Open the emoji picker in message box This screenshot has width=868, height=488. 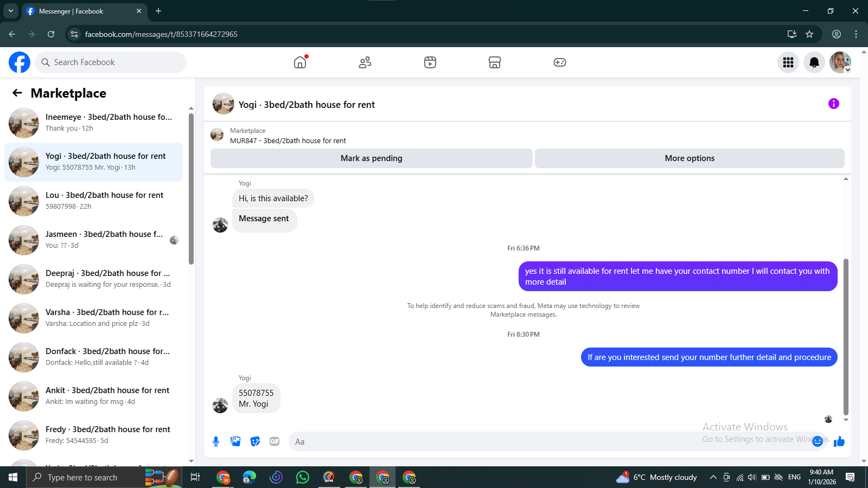click(x=818, y=441)
